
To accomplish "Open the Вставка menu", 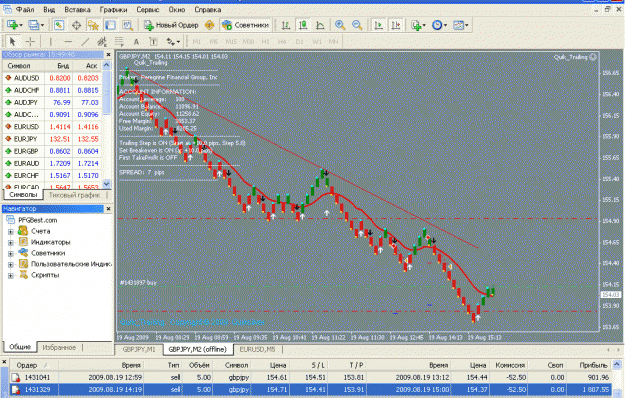I will click(77, 10).
